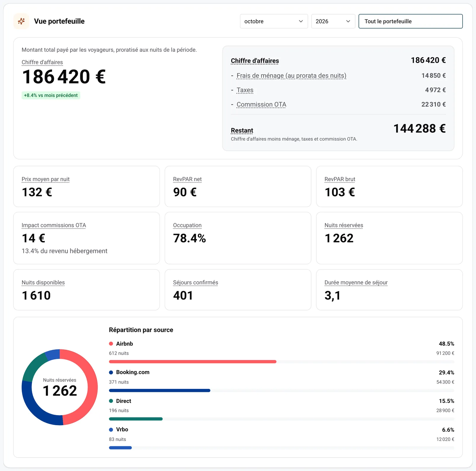The height and width of the screenshot is (471, 476).
Task: Click the green Direct legend dot
Action: point(111,401)
